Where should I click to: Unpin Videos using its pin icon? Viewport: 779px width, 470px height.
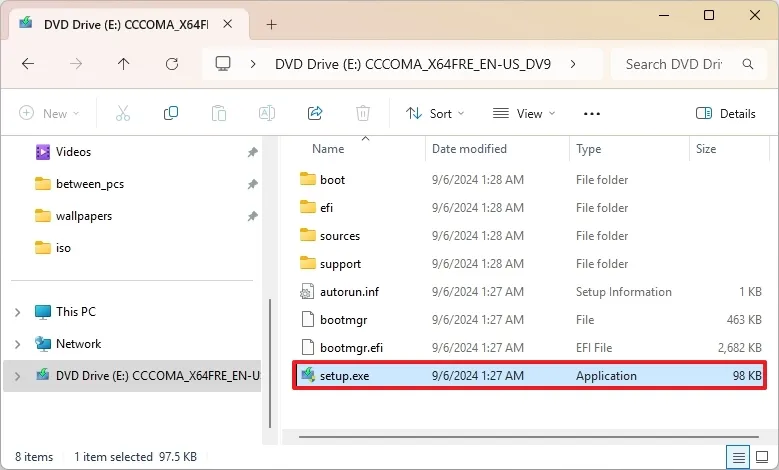point(252,152)
